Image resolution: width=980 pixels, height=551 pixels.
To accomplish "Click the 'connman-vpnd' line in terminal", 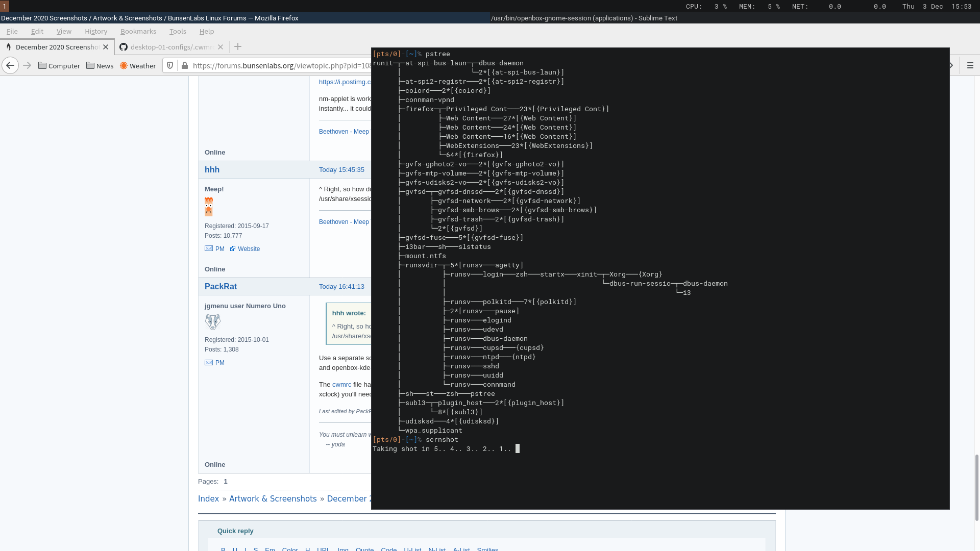I will point(429,100).
